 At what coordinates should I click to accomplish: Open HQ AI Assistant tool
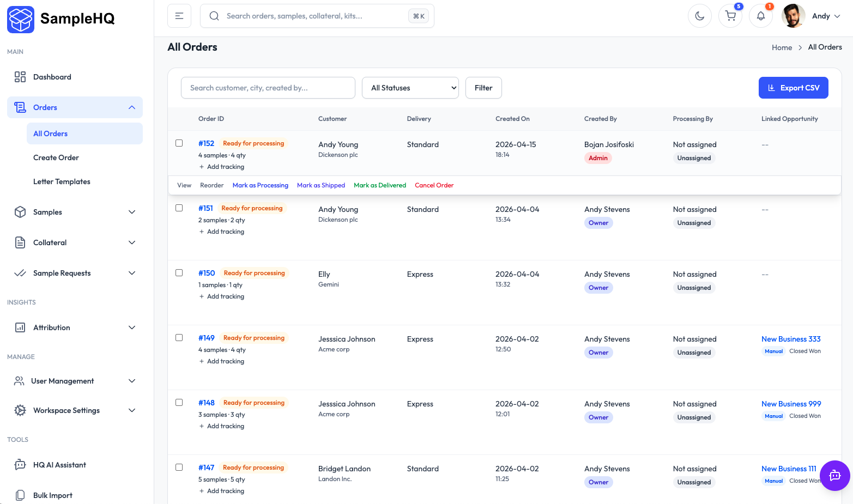(x=75, y=465)
